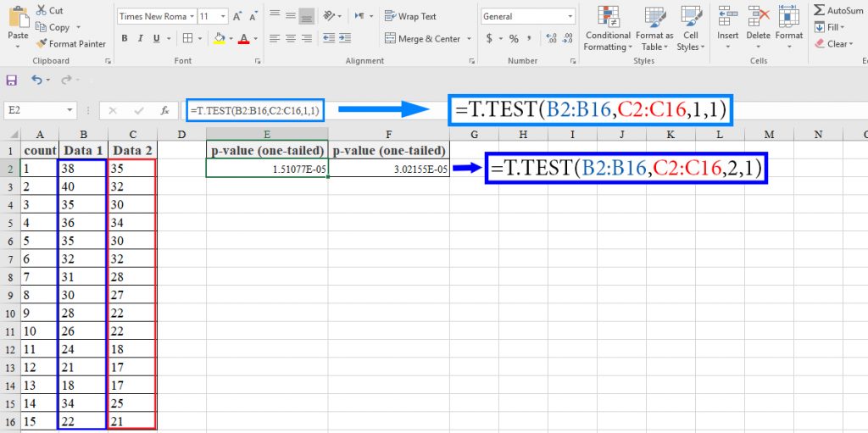The image size is (868, 433).
Task: Select cell E2 with 1.51077E-05
Action: pyautogui.click(x=267, y=169)
